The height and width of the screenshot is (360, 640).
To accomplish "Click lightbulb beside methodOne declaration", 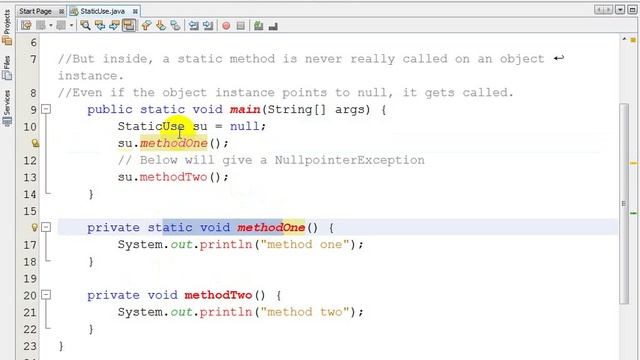I will (x=35, y=227).
